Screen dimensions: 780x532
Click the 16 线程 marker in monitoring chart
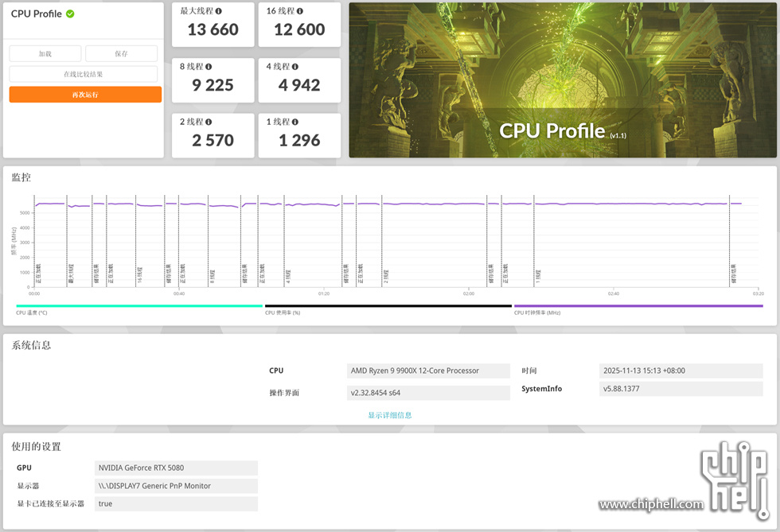[x=139, y=275]
